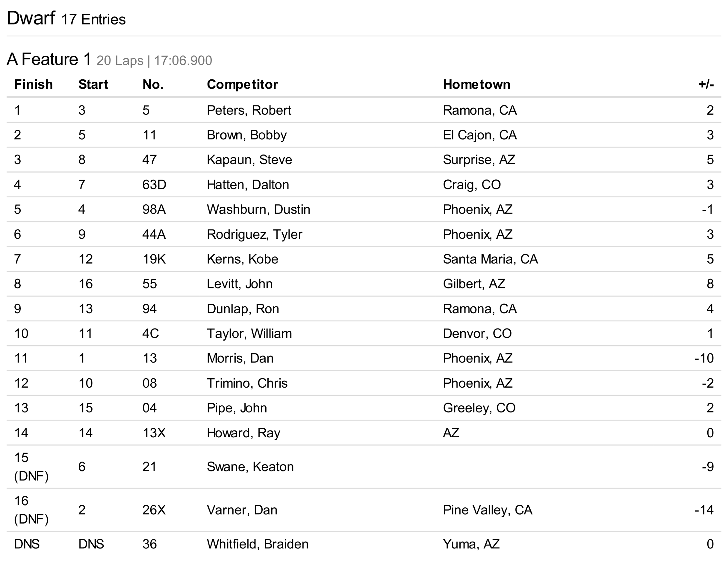The height and width of the screenshot is (567, 728).
Task: Open Brown, Bobby competitor entry
Action: 247,135
